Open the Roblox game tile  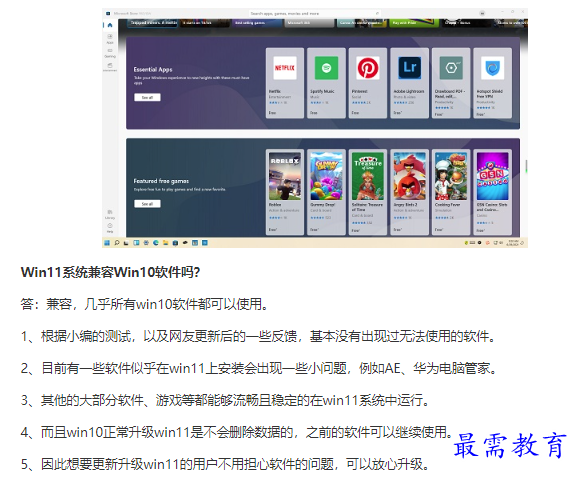point(285,192)
